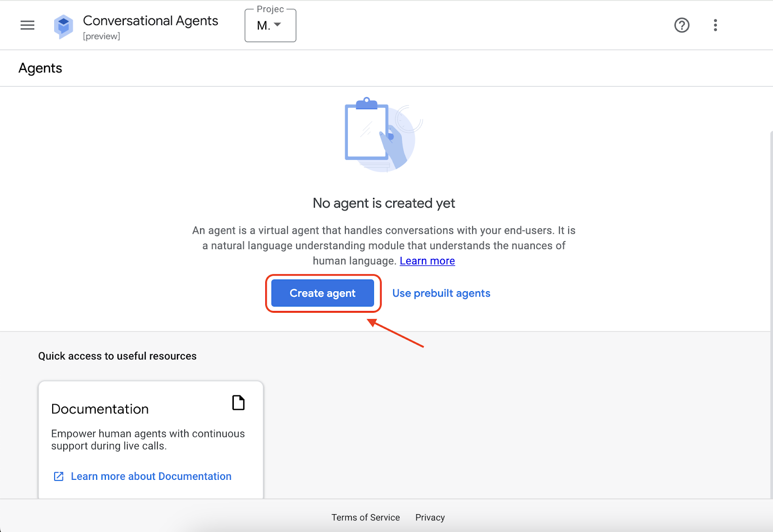
Task: Click Use prebuilt agents
Action: (x=441, y=293)
